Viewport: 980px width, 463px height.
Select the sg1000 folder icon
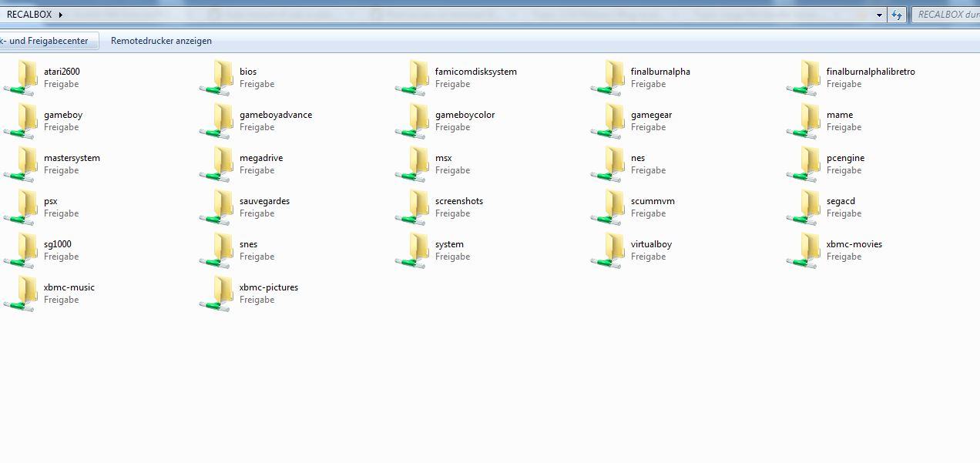(21, 250)
